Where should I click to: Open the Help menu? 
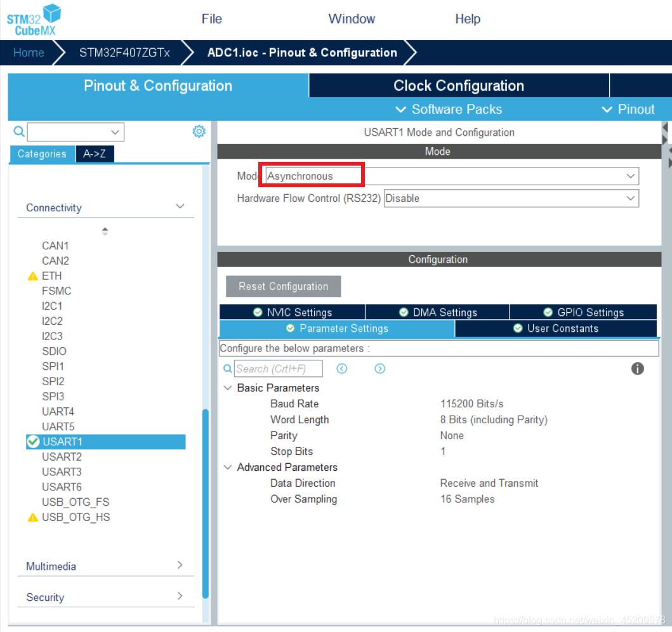coord(468,19)
